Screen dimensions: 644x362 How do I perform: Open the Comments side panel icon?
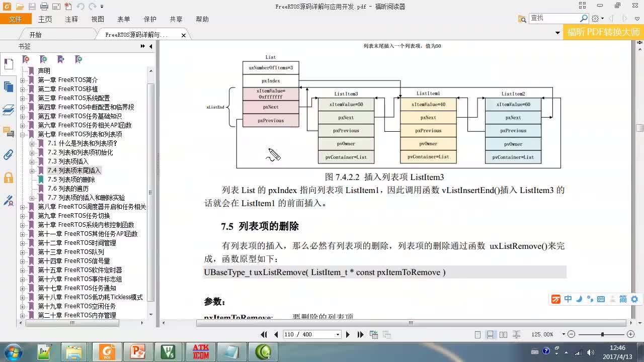9,132
